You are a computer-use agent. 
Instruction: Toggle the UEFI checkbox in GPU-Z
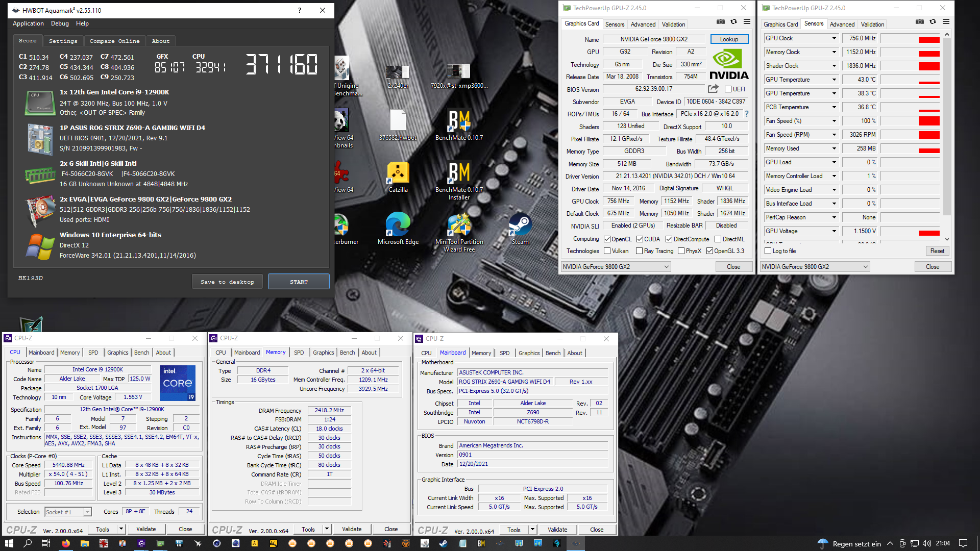(728, 89)
